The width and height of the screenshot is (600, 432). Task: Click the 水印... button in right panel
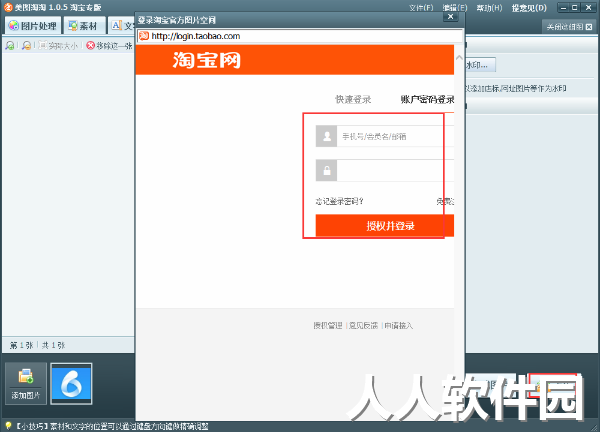(x=481, y=65)
